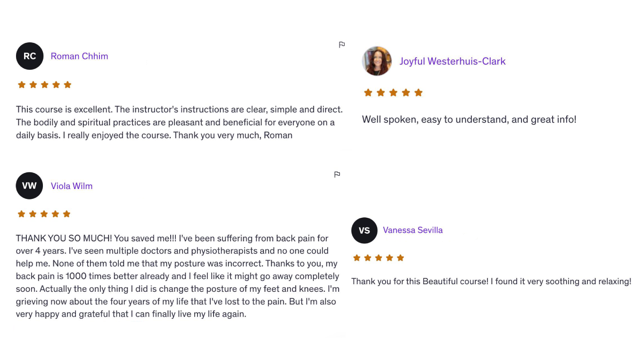
Task: Open Roman Chhim's profile link
Action: coord(79,56)
